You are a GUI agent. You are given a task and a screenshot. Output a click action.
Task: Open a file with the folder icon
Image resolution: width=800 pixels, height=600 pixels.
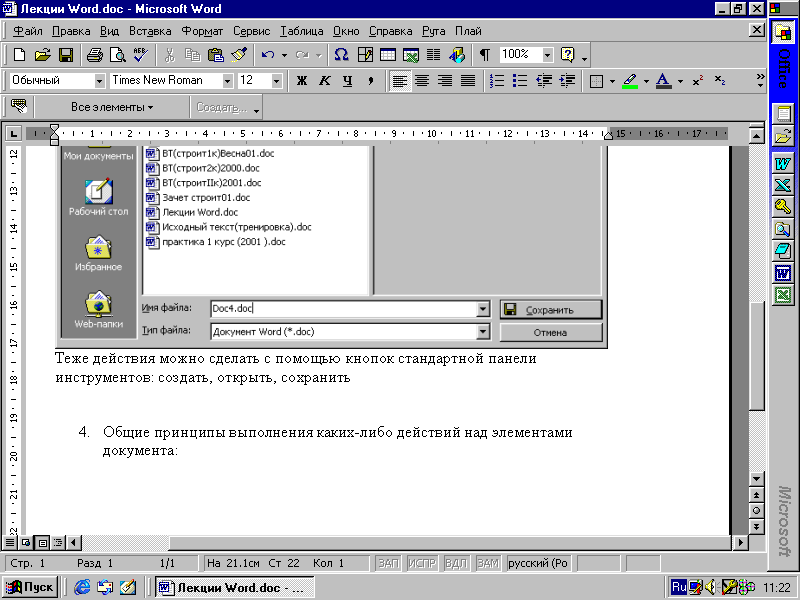[43, 55]
